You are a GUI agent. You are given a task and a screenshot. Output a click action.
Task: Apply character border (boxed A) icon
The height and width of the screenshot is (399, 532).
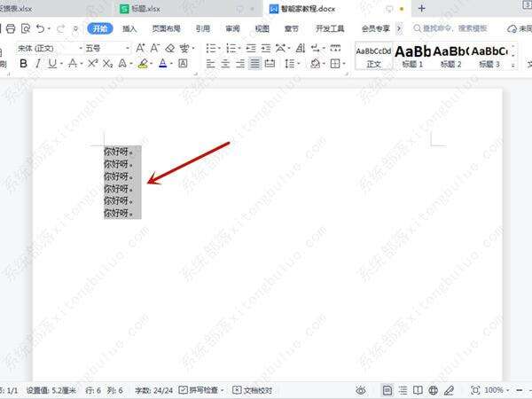pos(183,63)
